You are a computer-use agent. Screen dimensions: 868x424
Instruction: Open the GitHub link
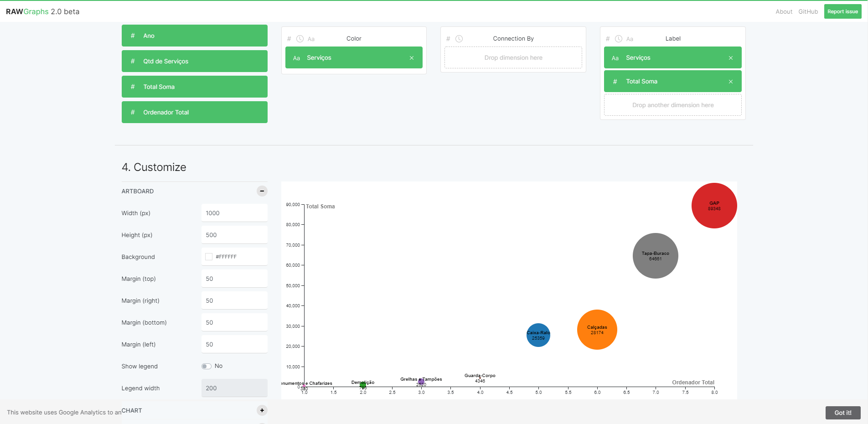[x=808, y=11]
